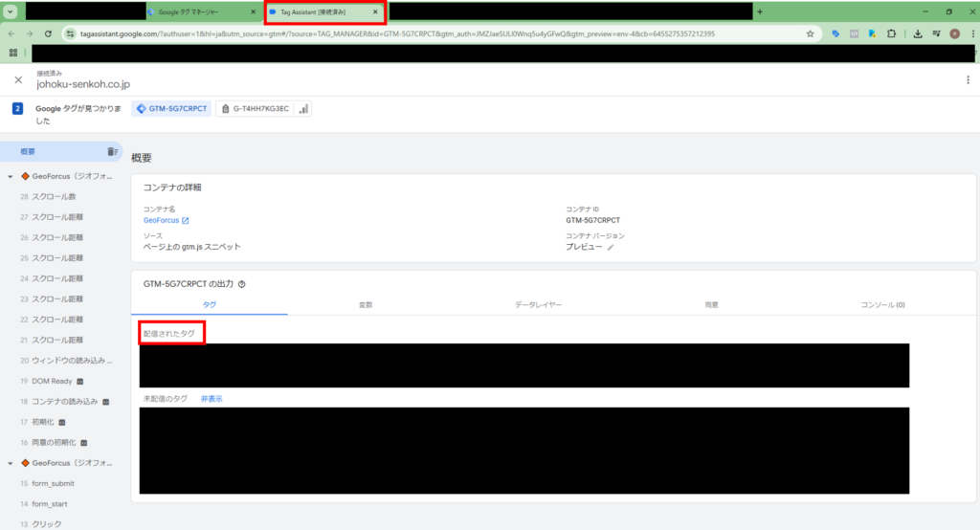Bookmark this page with the star icon
Image resolution: width=980 pixels, height=530 pixels.
810,33
